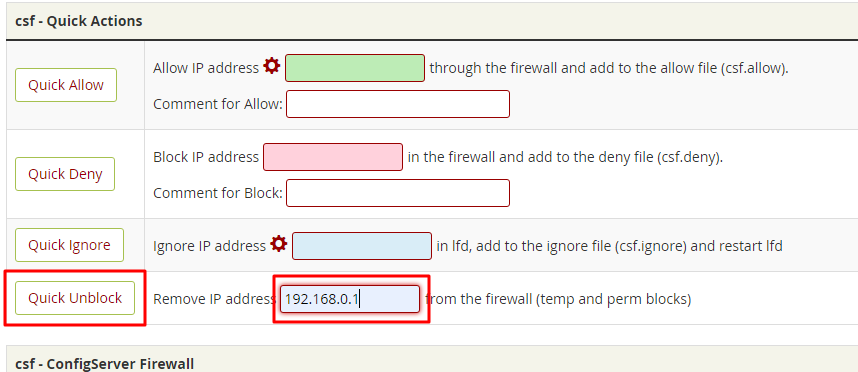Click the csf - Quick Actions header
The image size is (858, 372).
[79, 21]
